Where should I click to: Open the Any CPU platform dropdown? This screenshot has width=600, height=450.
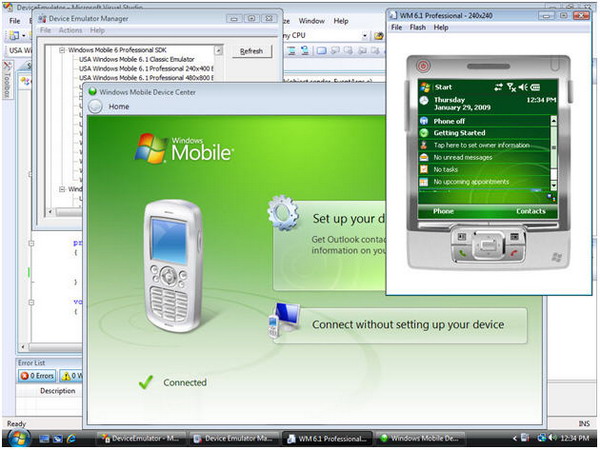[x=365, y=36]
